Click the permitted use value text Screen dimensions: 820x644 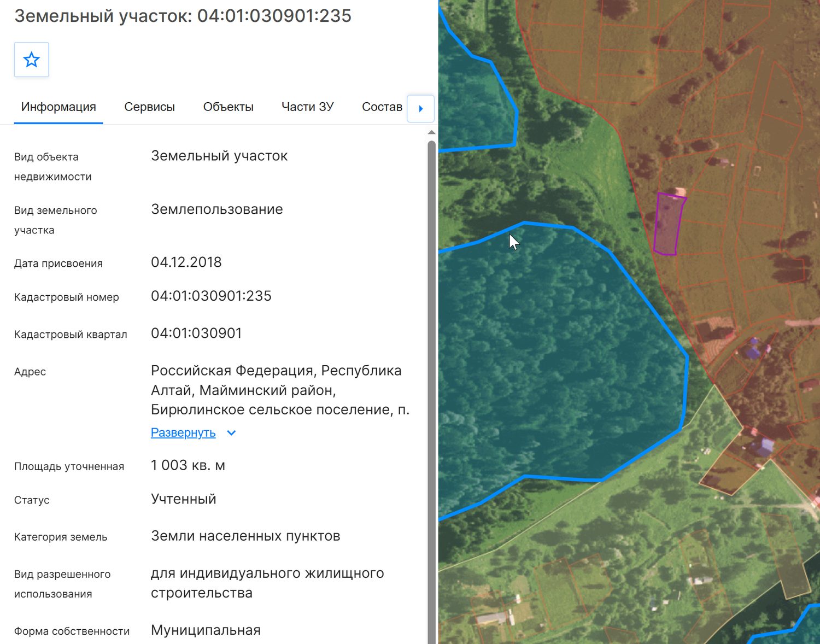267,583
